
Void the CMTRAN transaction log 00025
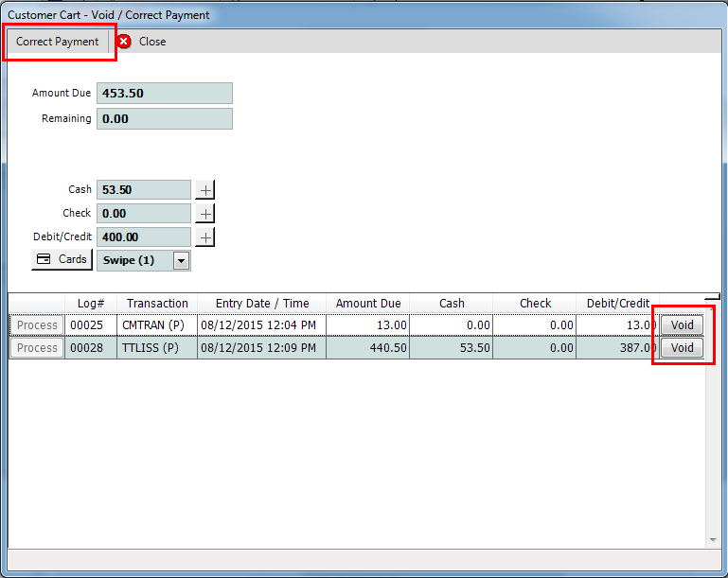pos(682,325)
